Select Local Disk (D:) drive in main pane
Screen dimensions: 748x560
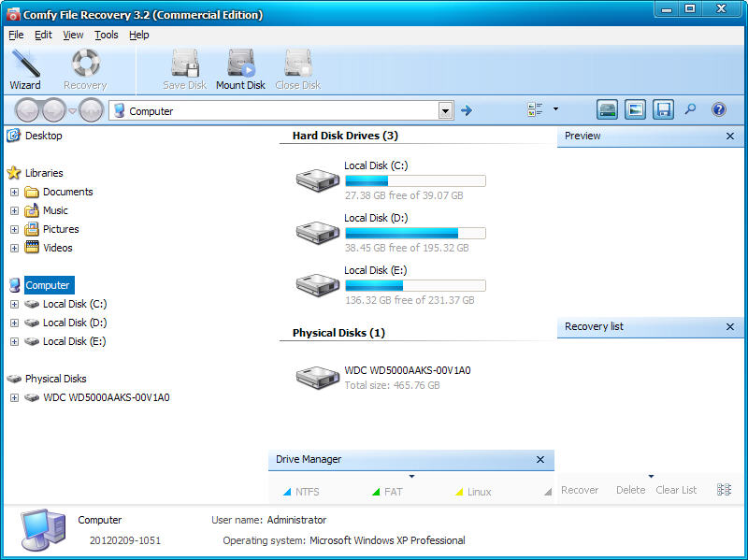[318, 233]
